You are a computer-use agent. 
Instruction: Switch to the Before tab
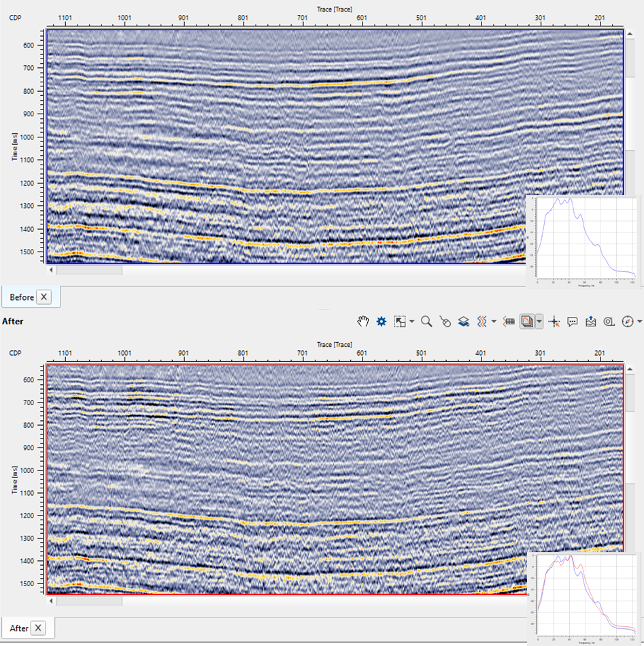click(22, 297)
